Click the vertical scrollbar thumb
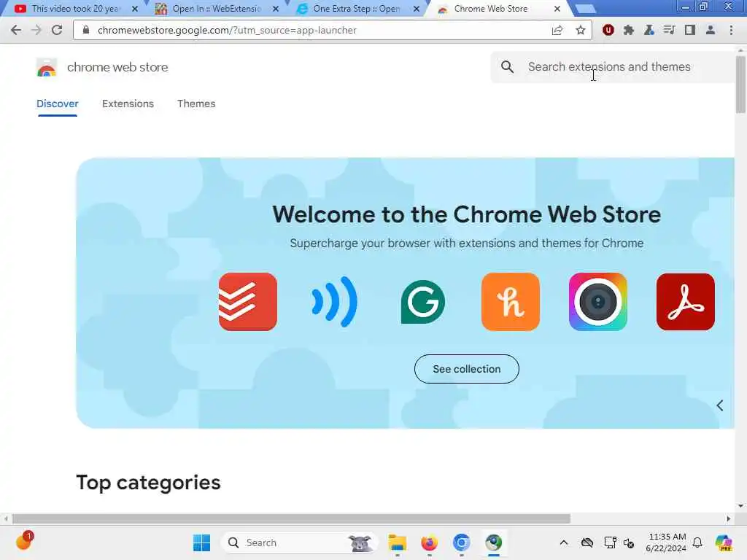Screen dimensions: 747x560 [740, 85]
